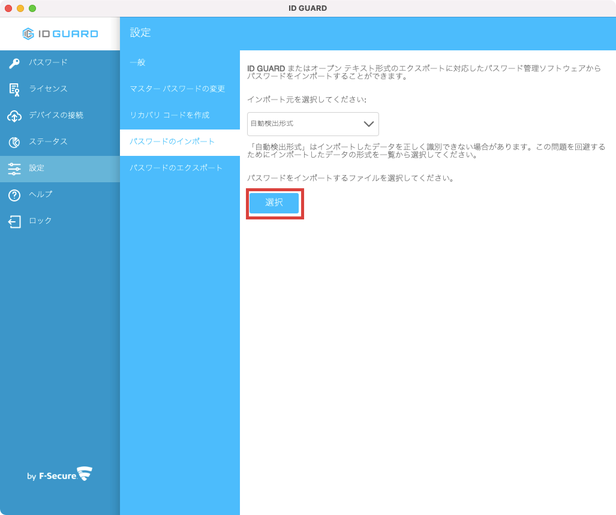This screenshot has height=515, width=616.
Task: Select パスワードのインポート settings tab
Action: point(180,142)
